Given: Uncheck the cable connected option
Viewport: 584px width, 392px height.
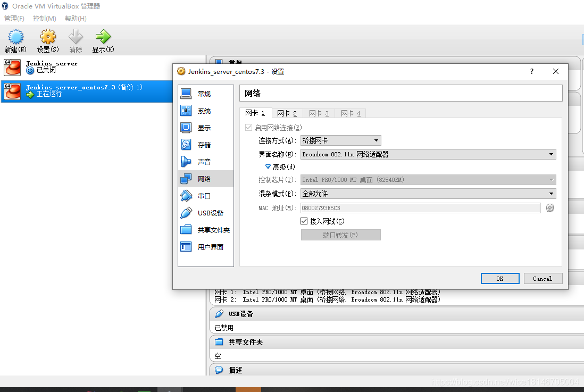Looking at the screenshot, I should 304,221.
